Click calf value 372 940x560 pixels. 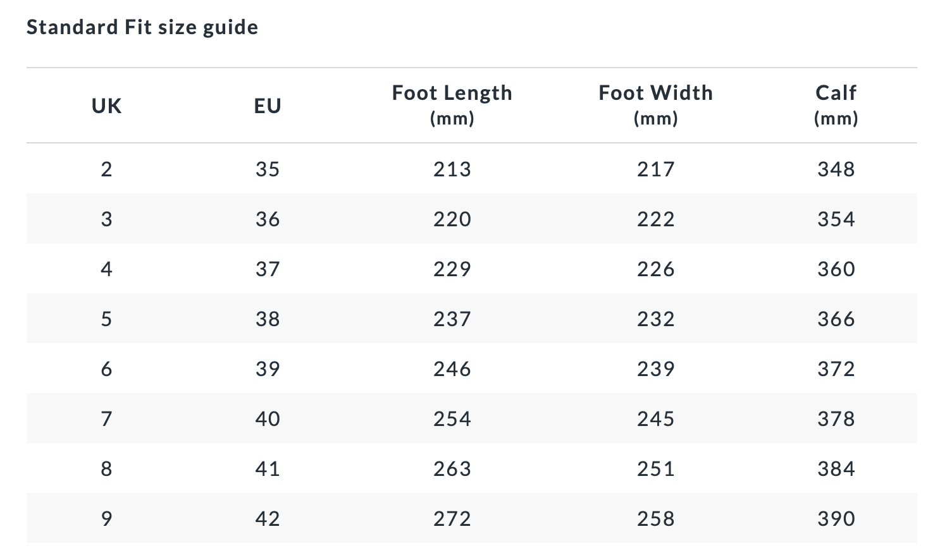tap(836, 368)
